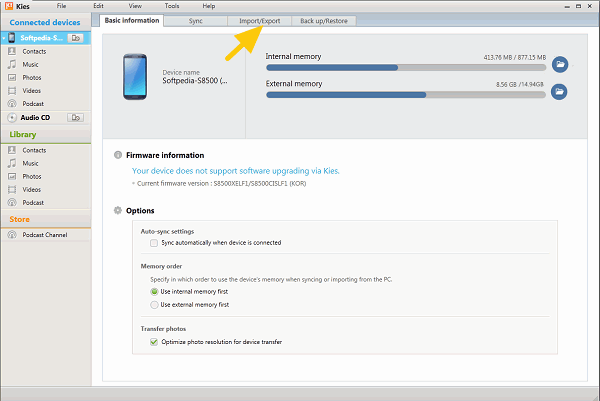Click the External memory usage bar
600x401 pixels.
tap(406, 95)
